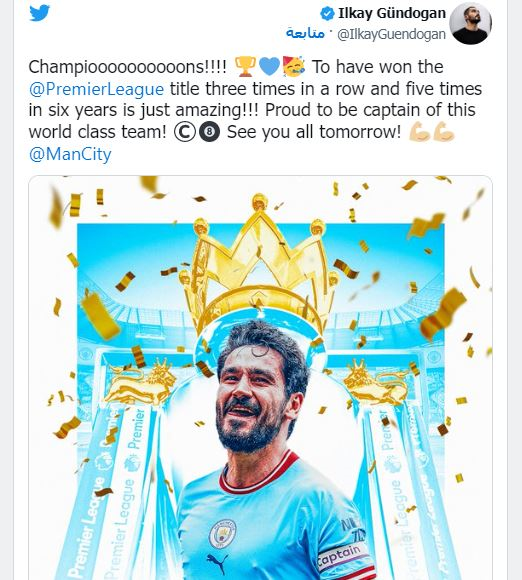Screen dimensions: 522x580
Task: Open Ilkay Gündogan's round profile avatar
Action: (x=470, y=23)
